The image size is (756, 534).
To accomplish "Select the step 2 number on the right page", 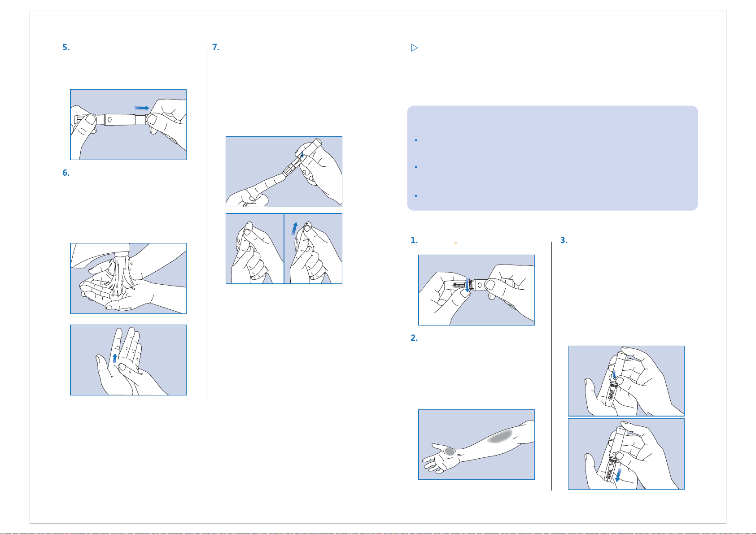I will click(414, 338).
